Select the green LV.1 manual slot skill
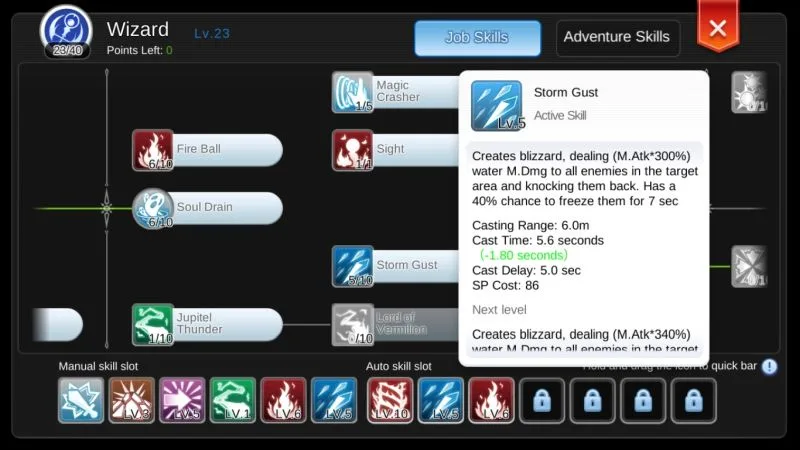The height and width of the screenshot is (450, 800). tap(233, 400)
